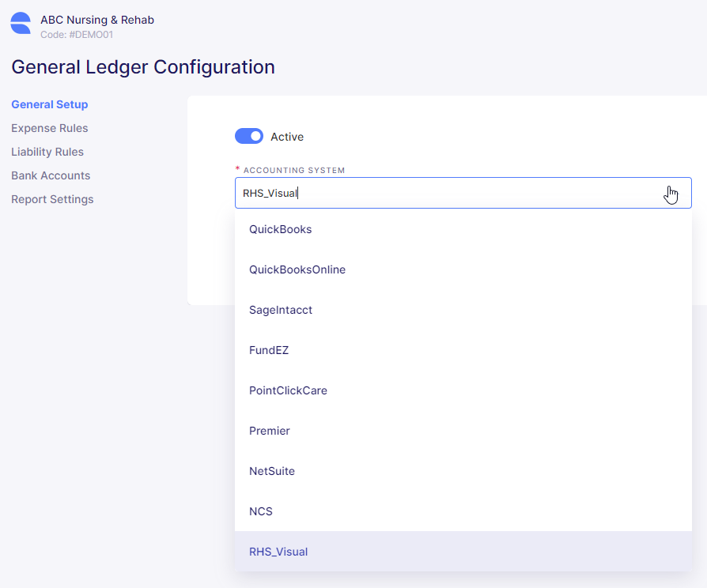This screenshot has width=707, height=588.
Task: Choose QuickBooksOnline option
Action: 463,269
